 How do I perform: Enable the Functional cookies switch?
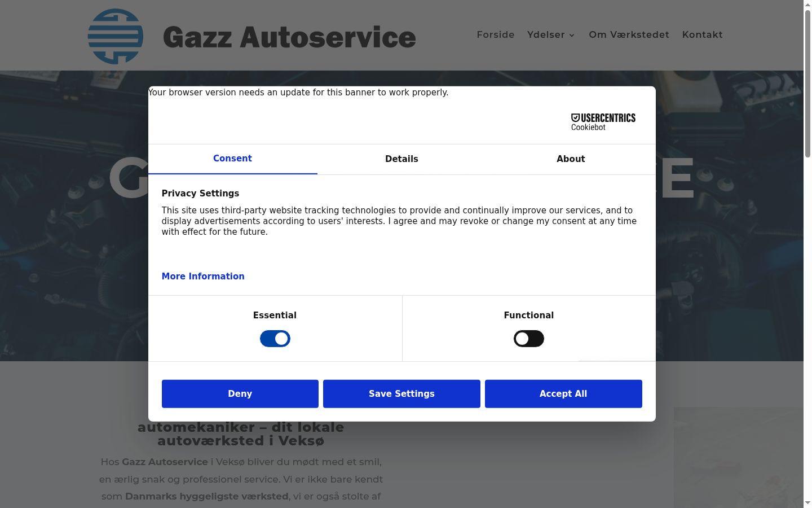pyautogui.click(x=529, y=339)
